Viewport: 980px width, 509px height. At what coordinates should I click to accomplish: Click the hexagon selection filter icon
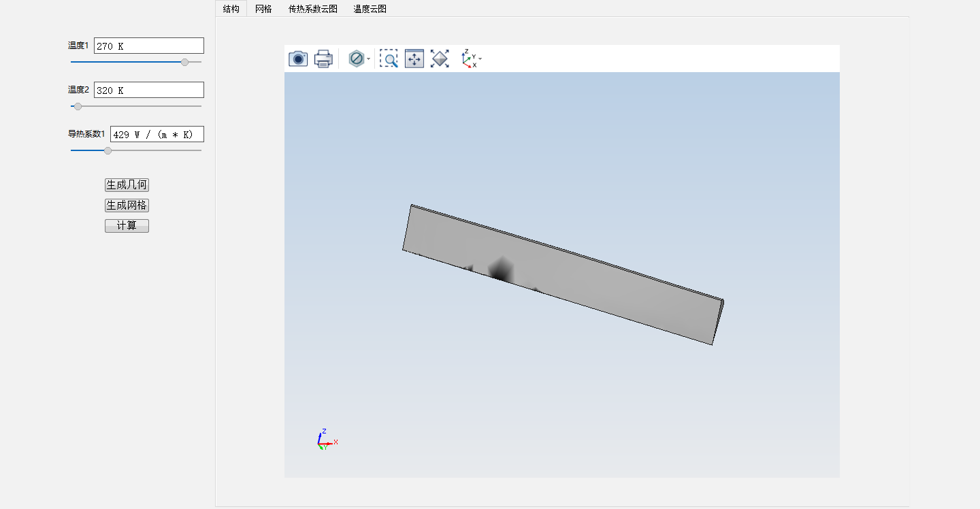tap(356, 59)
